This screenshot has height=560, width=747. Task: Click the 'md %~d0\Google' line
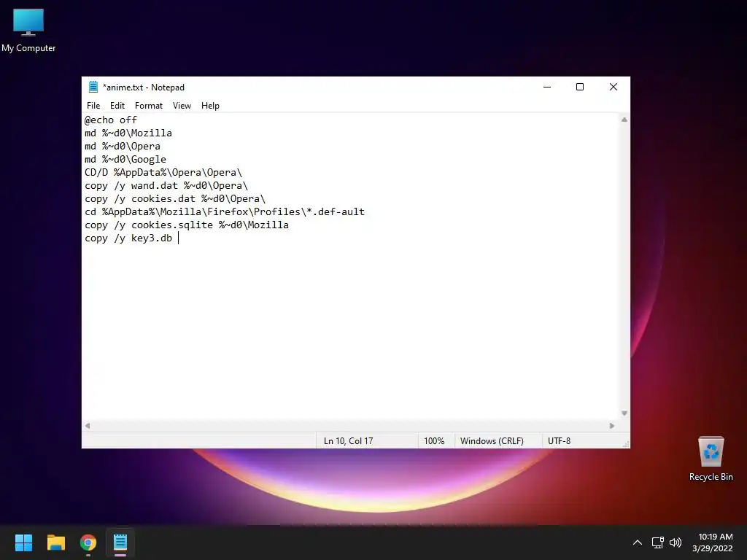coord(125,160)
